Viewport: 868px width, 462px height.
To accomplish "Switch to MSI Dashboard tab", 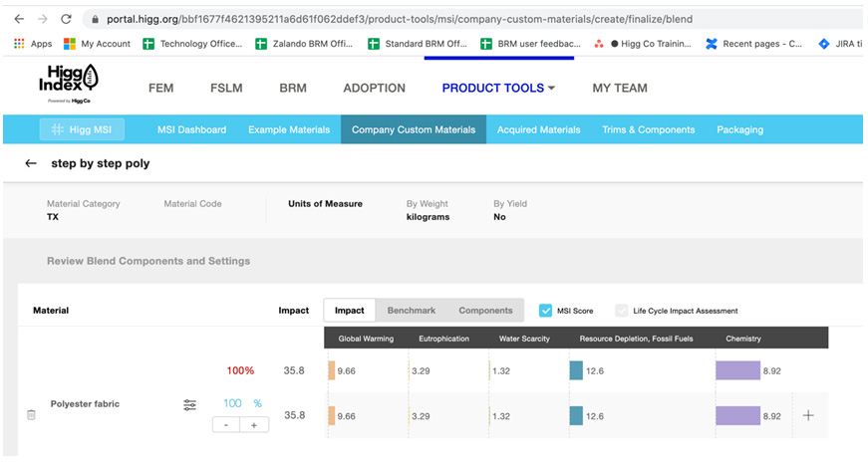I will coord(191,129).
